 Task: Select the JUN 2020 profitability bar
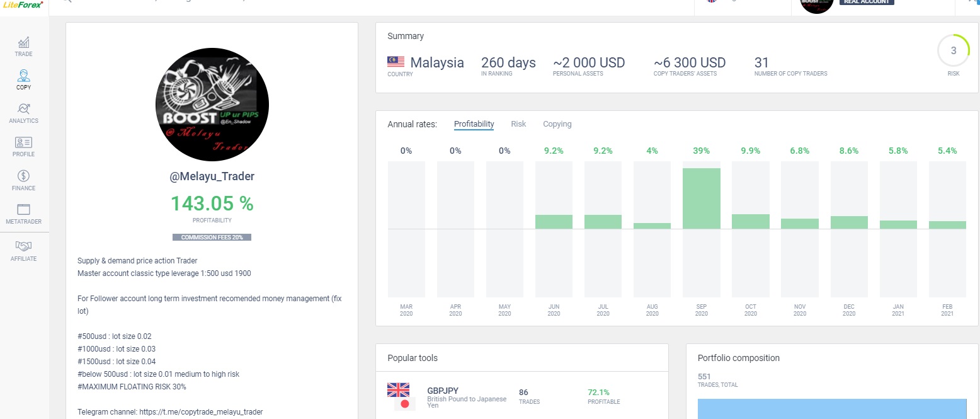pyautogui.click(x=554, y=221)
